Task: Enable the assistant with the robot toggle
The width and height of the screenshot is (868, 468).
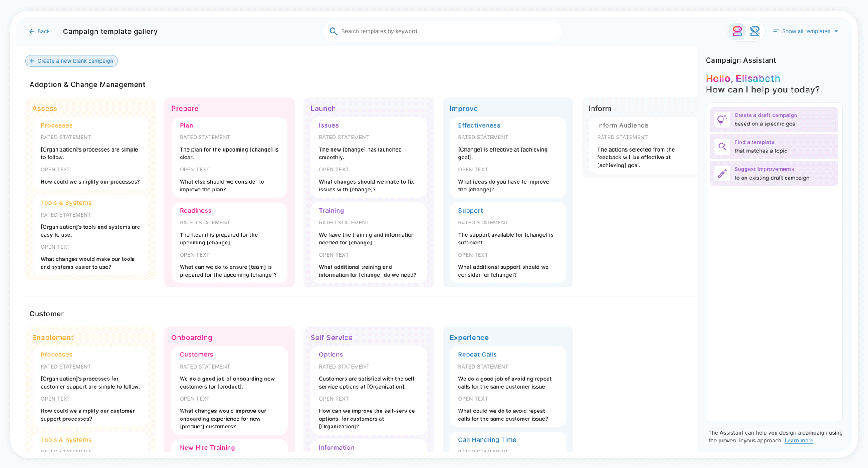Action: [737, 31]
